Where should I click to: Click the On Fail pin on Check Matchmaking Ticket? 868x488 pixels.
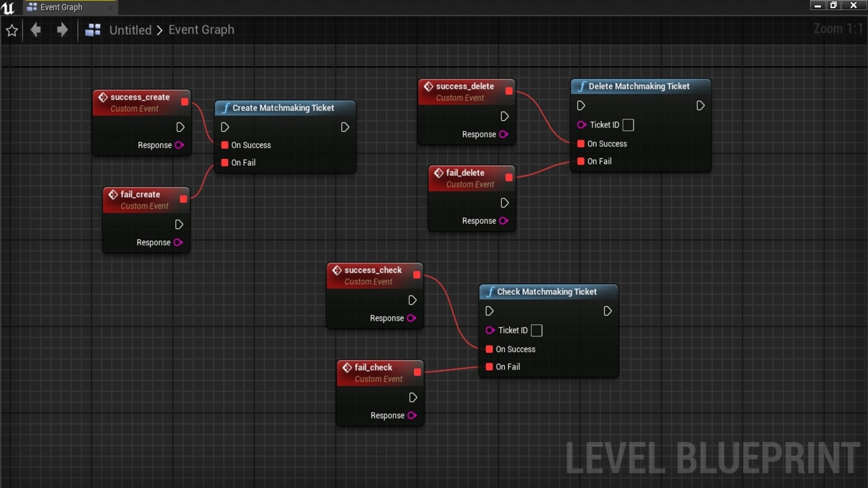click(489, 367)
